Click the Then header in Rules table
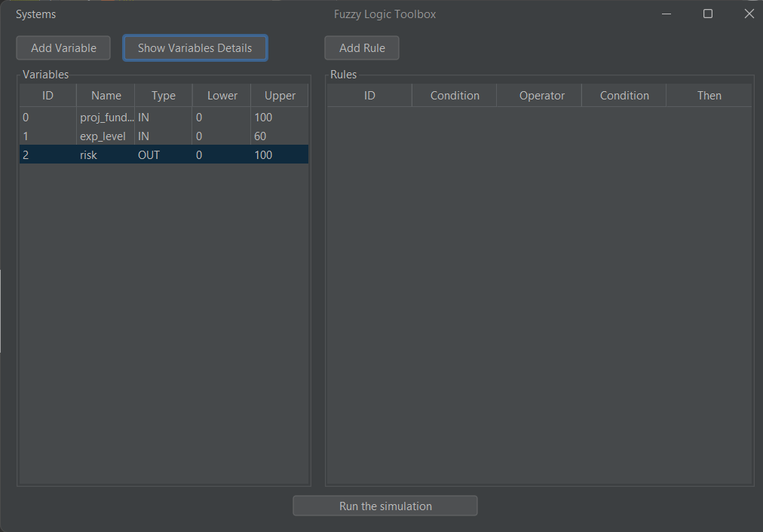This screenshot has width=763, height=532. [x=709, y=95]
